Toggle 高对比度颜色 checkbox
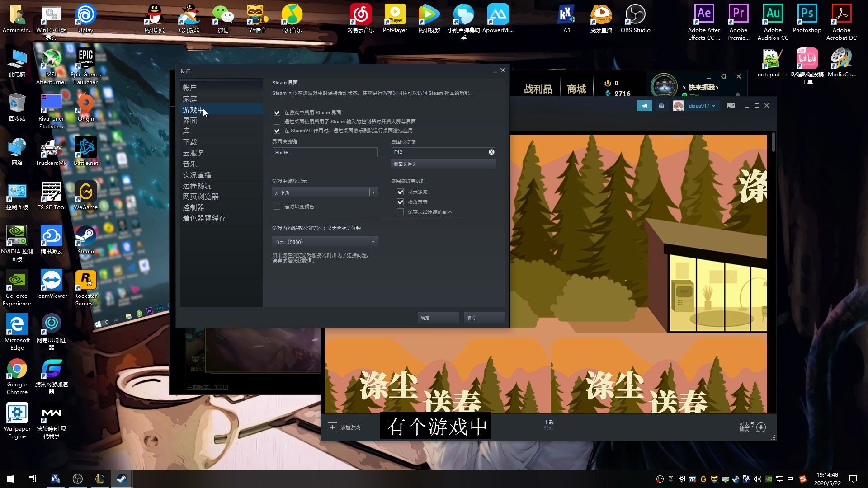Image resolution: width=868 pixels, height=488 pixels. [x=276, y=206]
